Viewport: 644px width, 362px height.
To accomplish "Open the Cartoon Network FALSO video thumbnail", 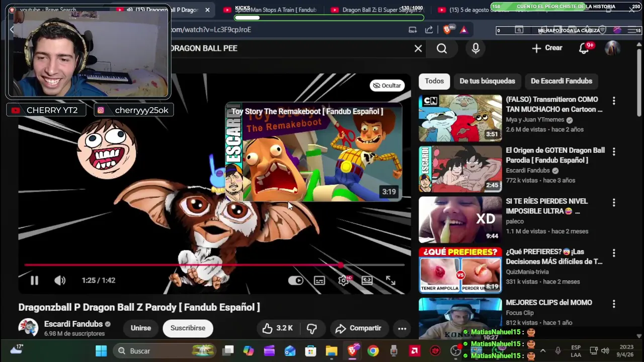I will point(460,118).
